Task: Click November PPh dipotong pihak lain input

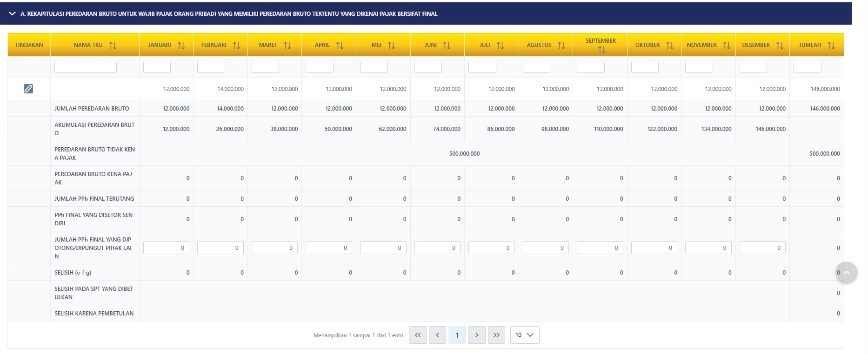Action: (x=708, y=248)
